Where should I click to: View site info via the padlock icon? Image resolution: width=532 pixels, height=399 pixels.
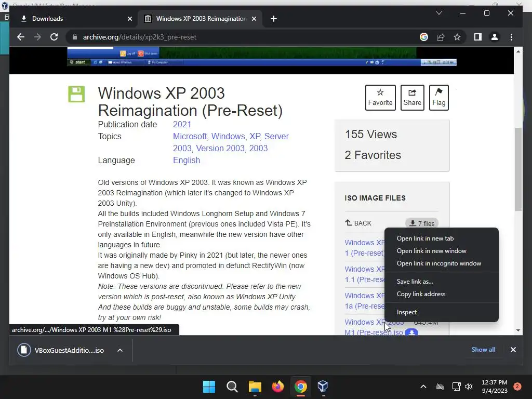[75, 37]
